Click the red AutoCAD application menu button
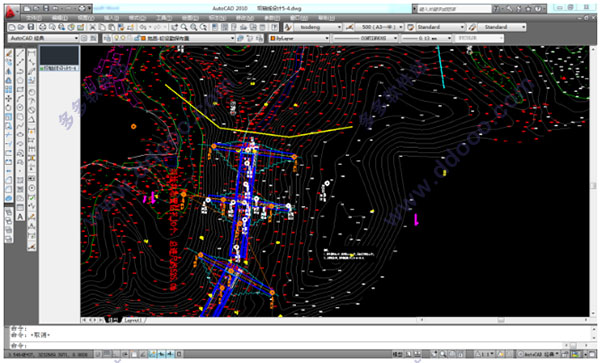This screenshot has height=363, width=600. pos(11,11)
